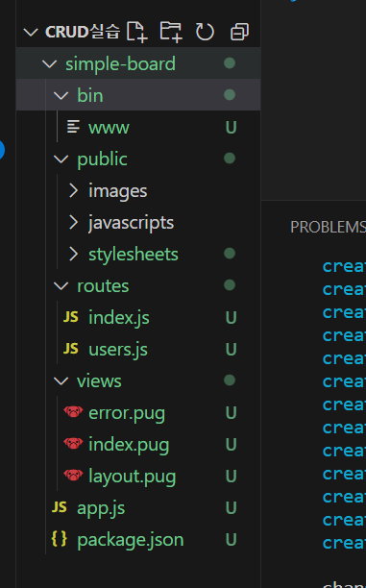Image resolution: width=366 pixels, height=588 pixels.
Task: Click the New File icon in explorer header
Action: [x=136, y=32]
